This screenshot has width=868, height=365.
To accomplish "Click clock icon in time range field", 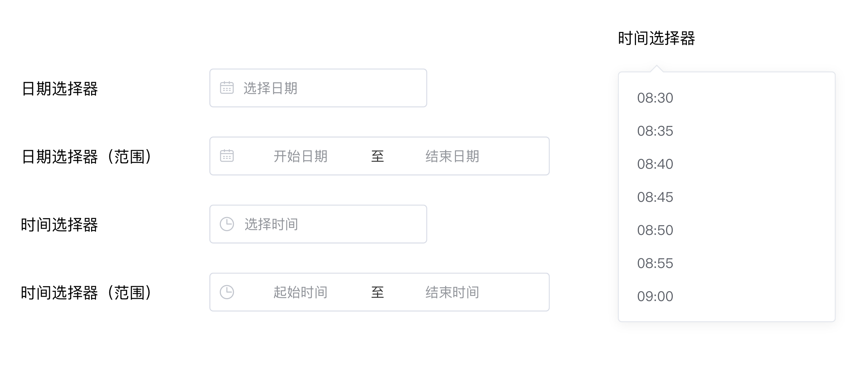I will pos(226,292).
